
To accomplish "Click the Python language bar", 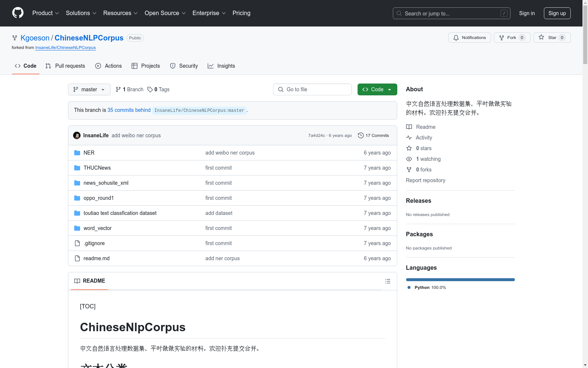I will tap(460, 280).
